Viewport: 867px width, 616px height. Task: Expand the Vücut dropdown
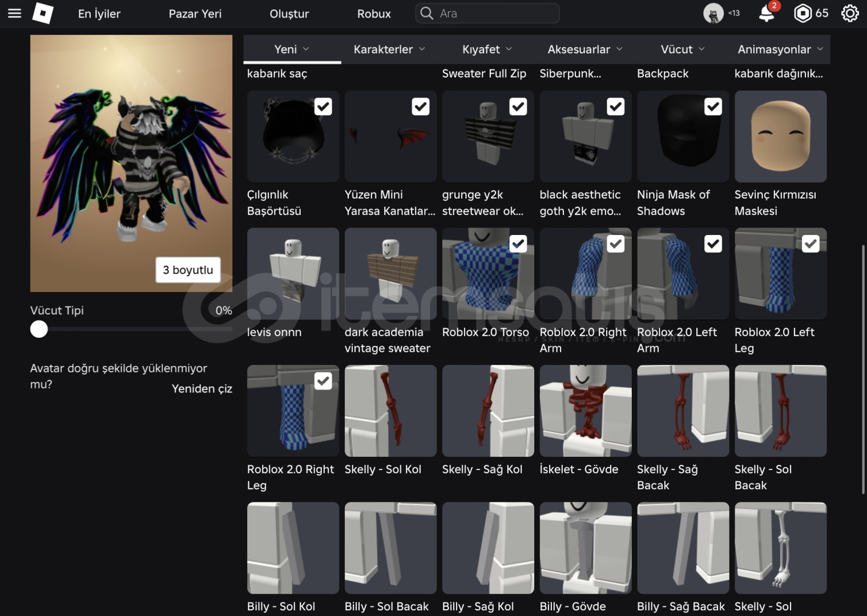point(683,50)
